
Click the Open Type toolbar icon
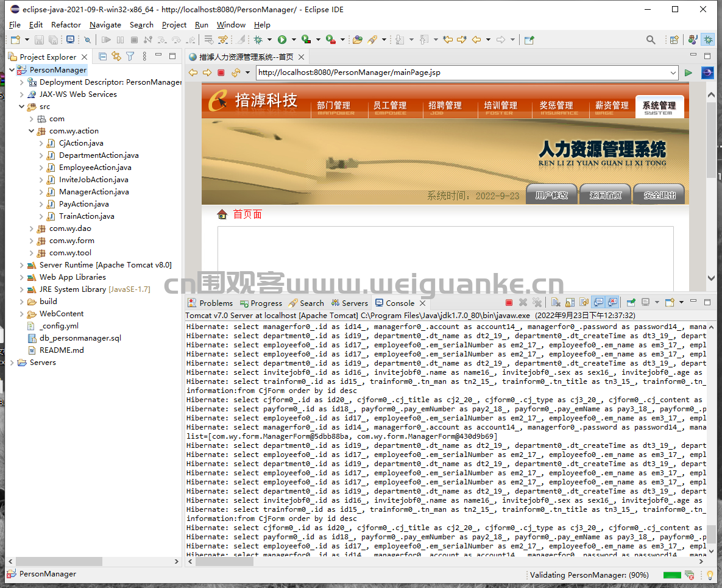pos(357,40)
